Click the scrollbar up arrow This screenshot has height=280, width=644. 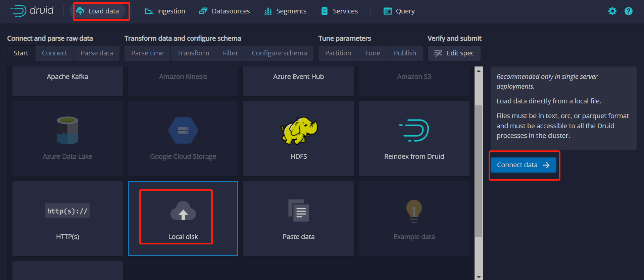(x=479, y=71)
